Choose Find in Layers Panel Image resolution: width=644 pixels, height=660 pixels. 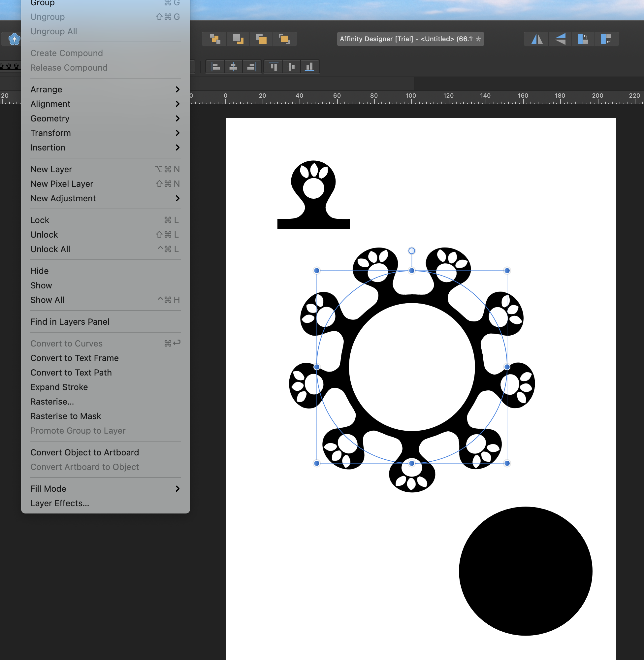(105, 321)
